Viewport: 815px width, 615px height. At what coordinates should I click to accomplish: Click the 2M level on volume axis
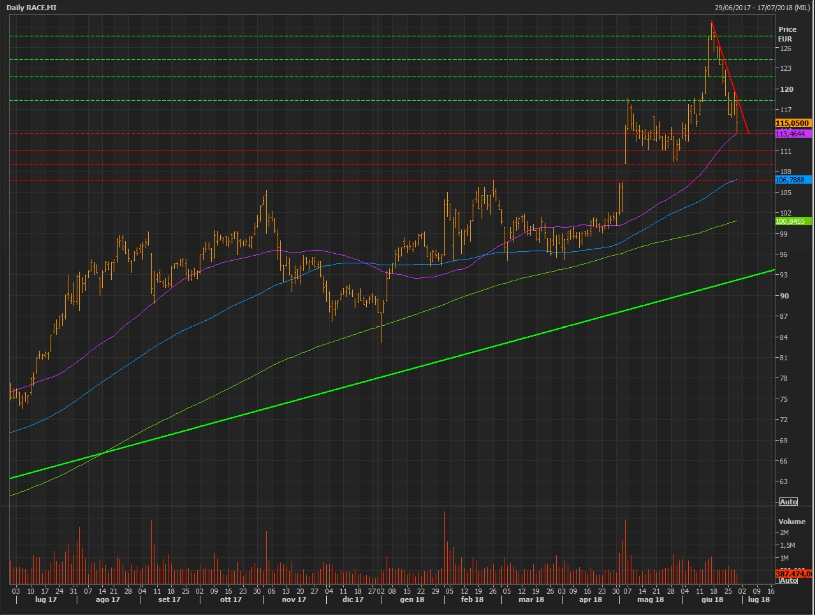(784, 534)
